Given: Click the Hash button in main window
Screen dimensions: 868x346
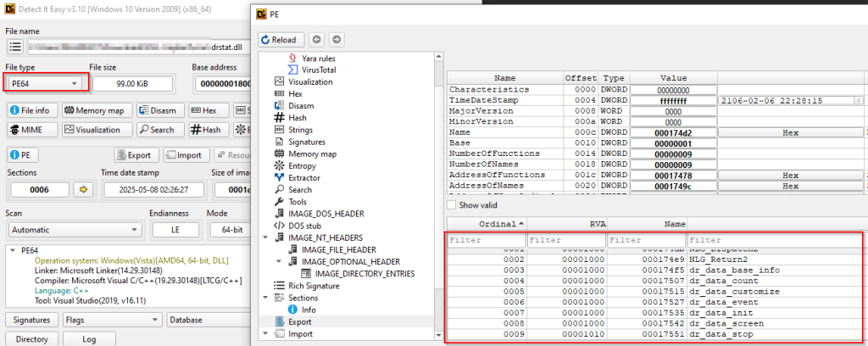Looking at the screenshot, I should click(x=209, y=130).
